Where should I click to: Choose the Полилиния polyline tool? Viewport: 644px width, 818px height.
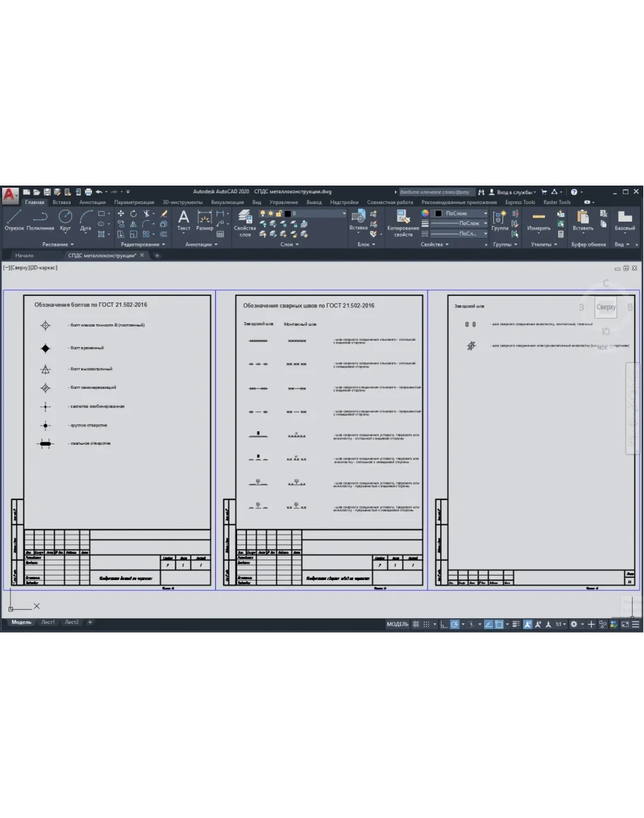tap(40, 220)
